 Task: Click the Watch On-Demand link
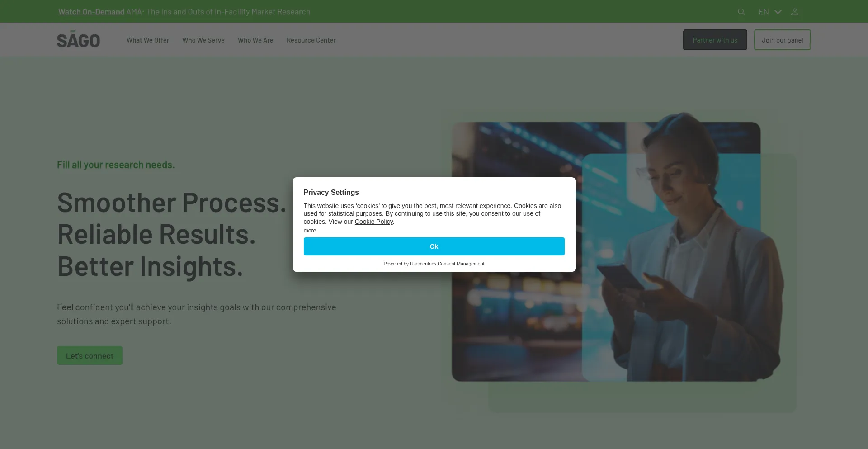(91, 12)
